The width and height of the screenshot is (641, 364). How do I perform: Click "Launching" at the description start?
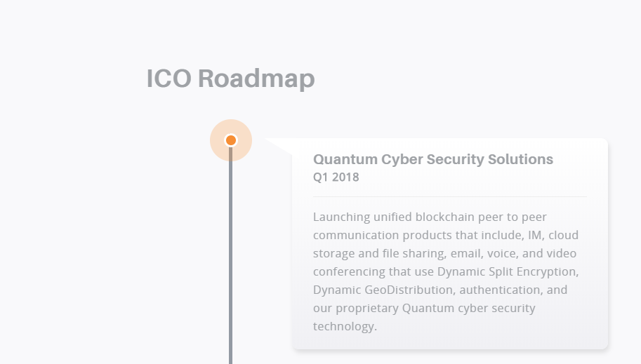(341, 217)
